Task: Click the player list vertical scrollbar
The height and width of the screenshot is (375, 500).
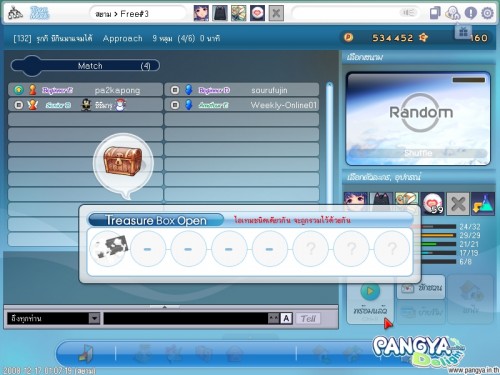Action: click(330, 142)
